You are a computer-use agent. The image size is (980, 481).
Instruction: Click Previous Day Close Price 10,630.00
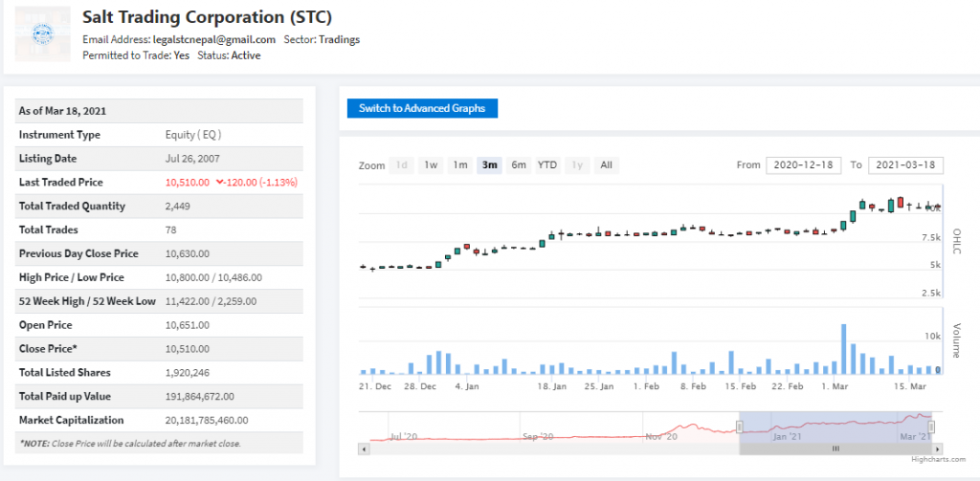click(187, 253)
